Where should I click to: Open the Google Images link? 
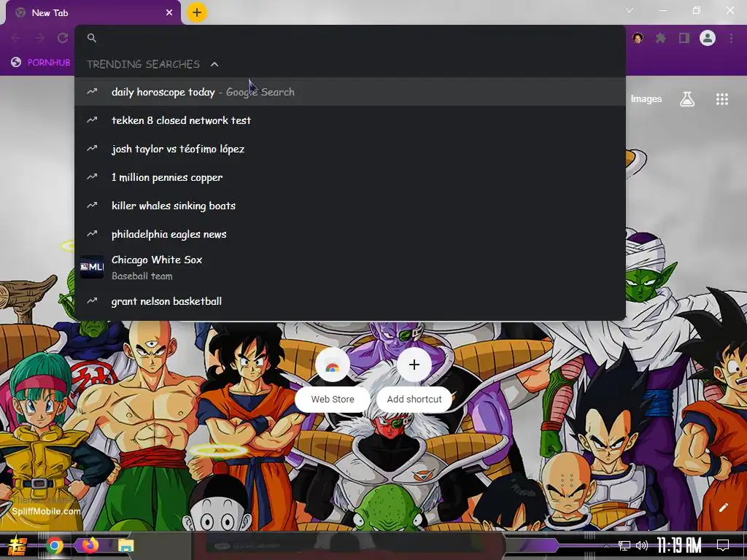pos(646,99)
